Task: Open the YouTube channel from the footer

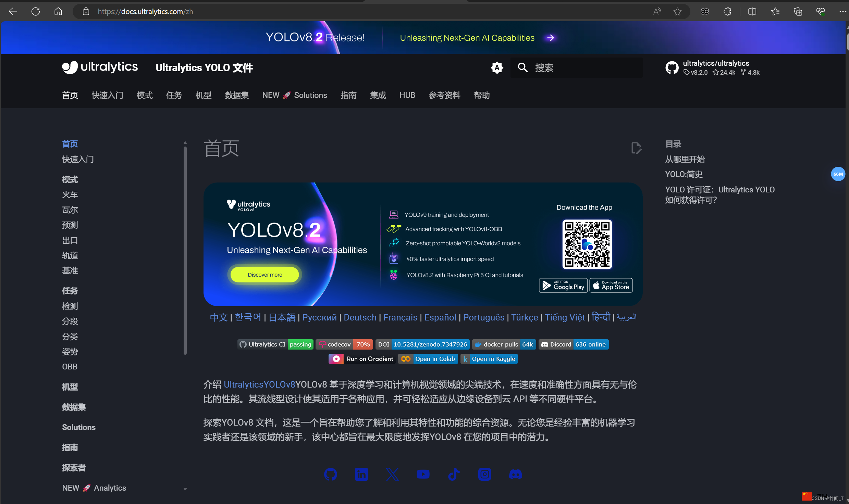Action: point(423,474)
